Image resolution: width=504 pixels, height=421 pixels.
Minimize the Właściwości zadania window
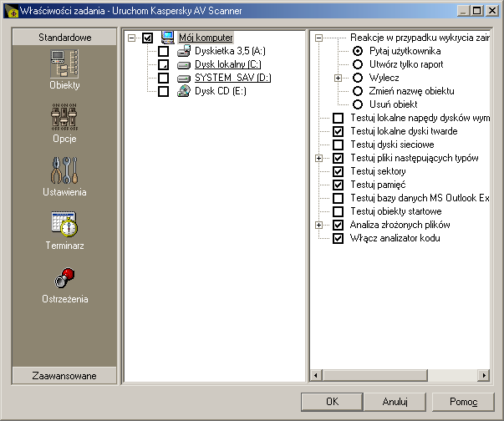pos(464,11)
